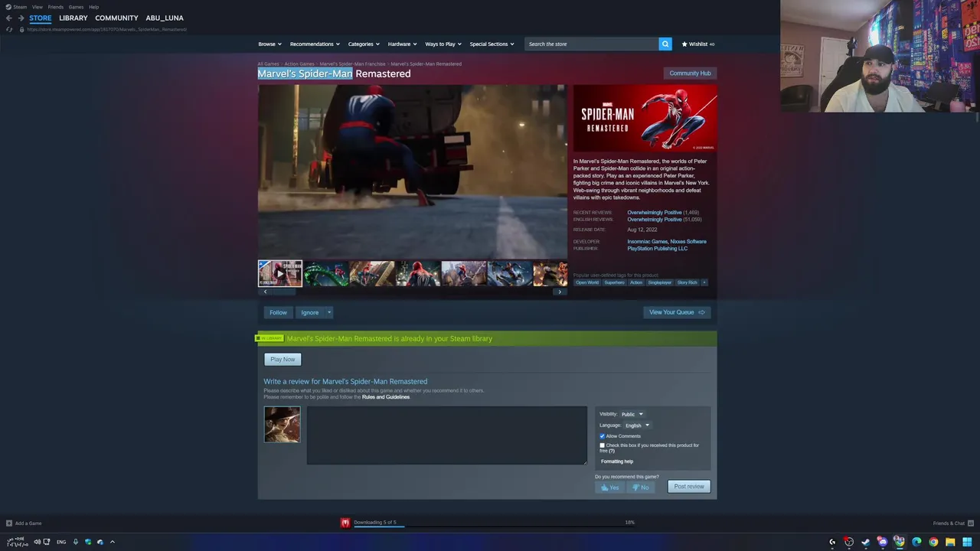Reload the store page with refresh icon
980x551 pixels.
click(x=9, y=29)
